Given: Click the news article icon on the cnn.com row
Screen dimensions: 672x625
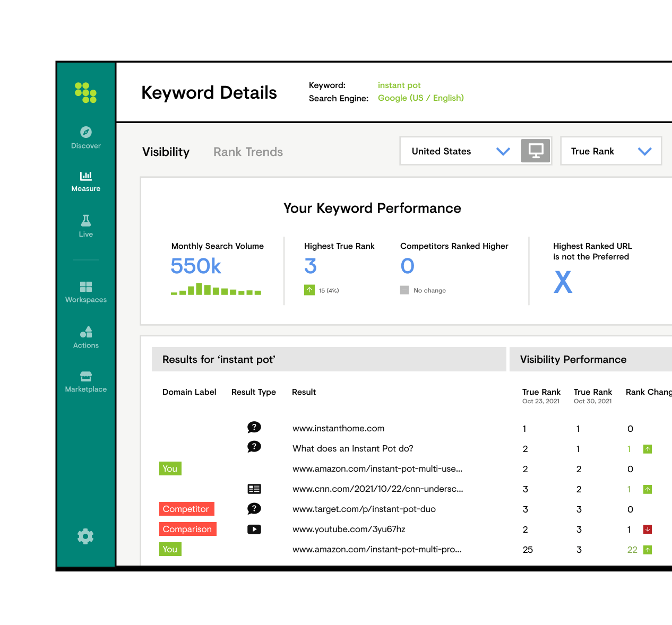Looking at the screenshot, I should coord(254,489).
